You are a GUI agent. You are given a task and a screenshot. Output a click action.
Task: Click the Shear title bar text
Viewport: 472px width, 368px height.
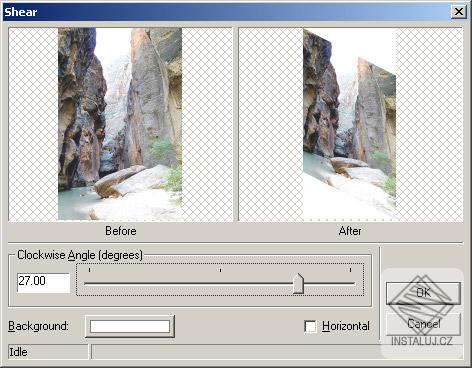(21, 12)
